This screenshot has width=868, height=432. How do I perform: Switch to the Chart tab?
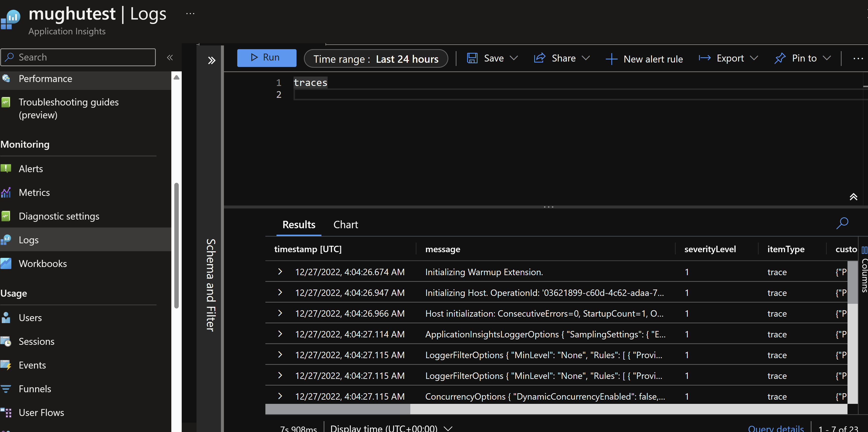[x=345, y=225]
